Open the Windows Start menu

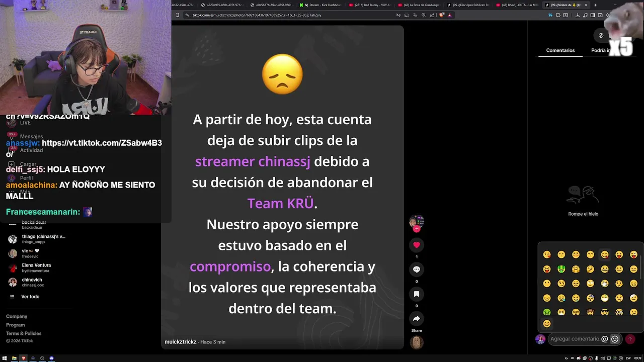[5, 358]
